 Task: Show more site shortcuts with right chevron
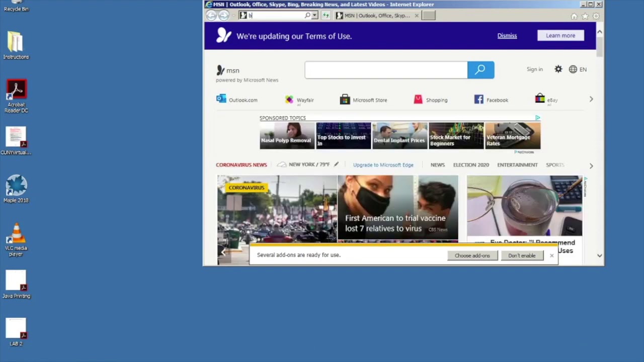(591, 100)
